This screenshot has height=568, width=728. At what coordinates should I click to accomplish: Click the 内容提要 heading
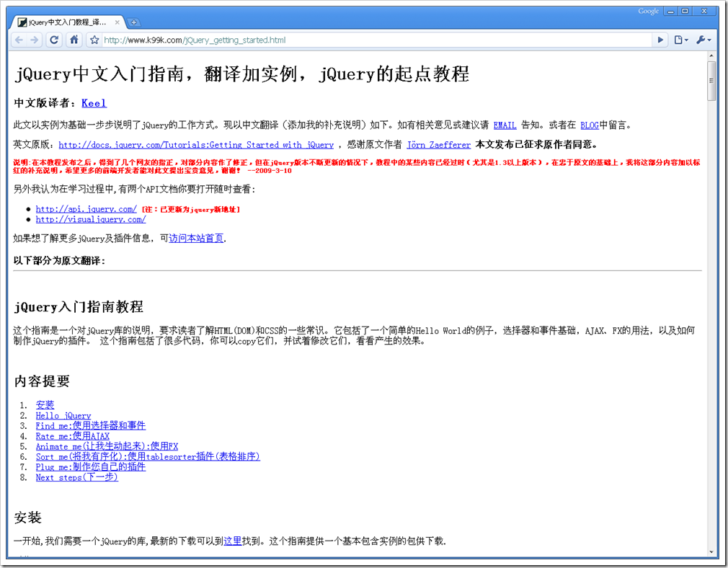(42, 381)
